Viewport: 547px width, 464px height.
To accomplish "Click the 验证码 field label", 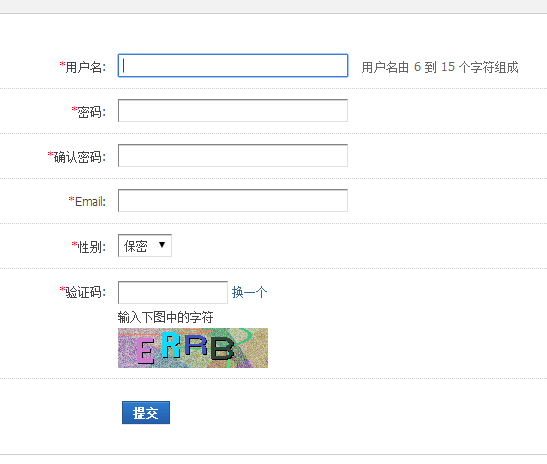I will (85, 292).
